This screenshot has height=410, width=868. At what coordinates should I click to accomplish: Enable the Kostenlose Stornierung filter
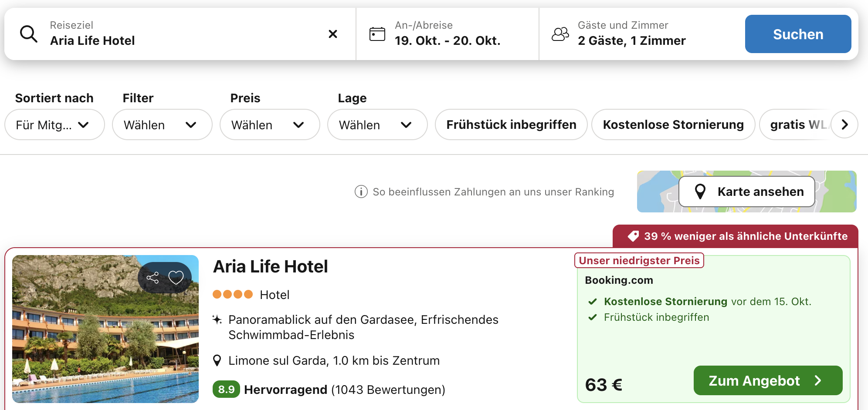[x=673, y=125]
